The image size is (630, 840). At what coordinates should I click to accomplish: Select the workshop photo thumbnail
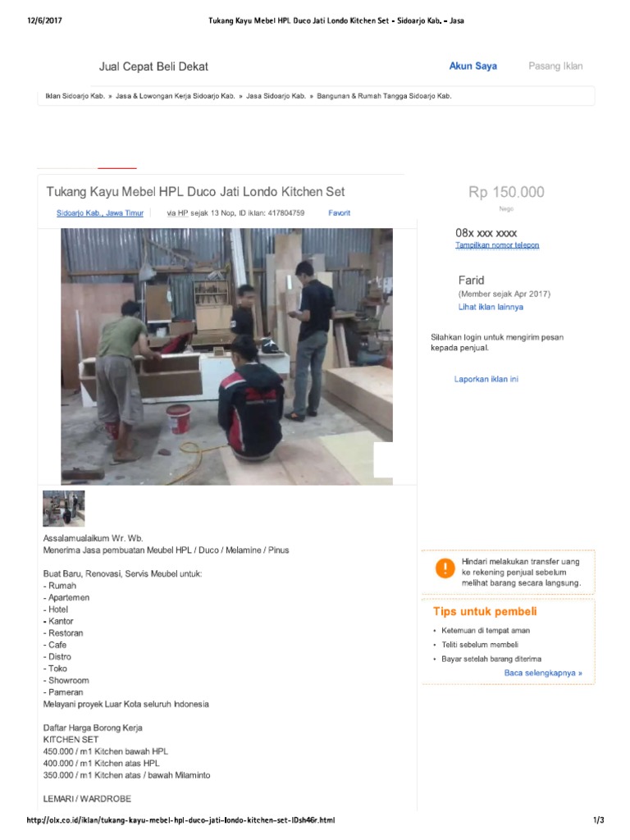64,509
